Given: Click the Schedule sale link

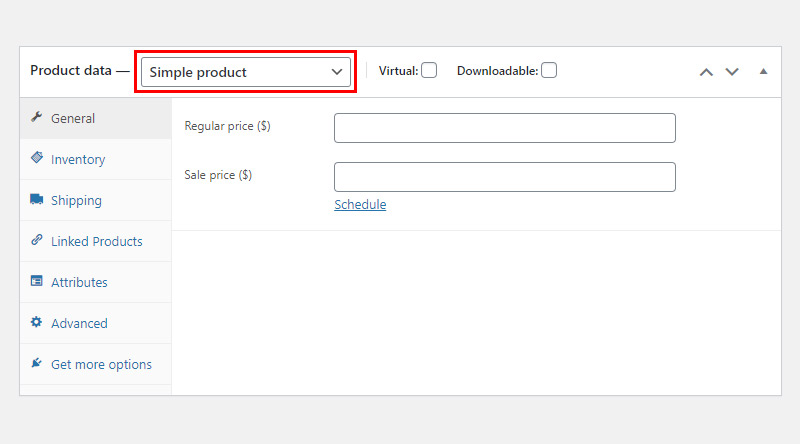Looking at the screenshot, I should coord(360,205).
